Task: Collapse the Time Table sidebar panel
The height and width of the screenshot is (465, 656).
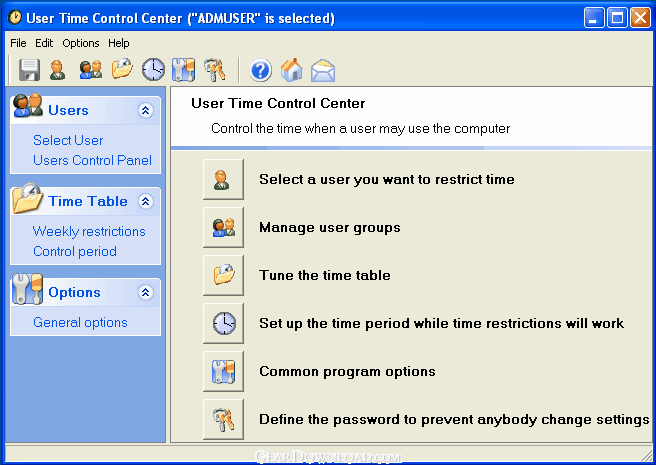Action: coord(146,201)
